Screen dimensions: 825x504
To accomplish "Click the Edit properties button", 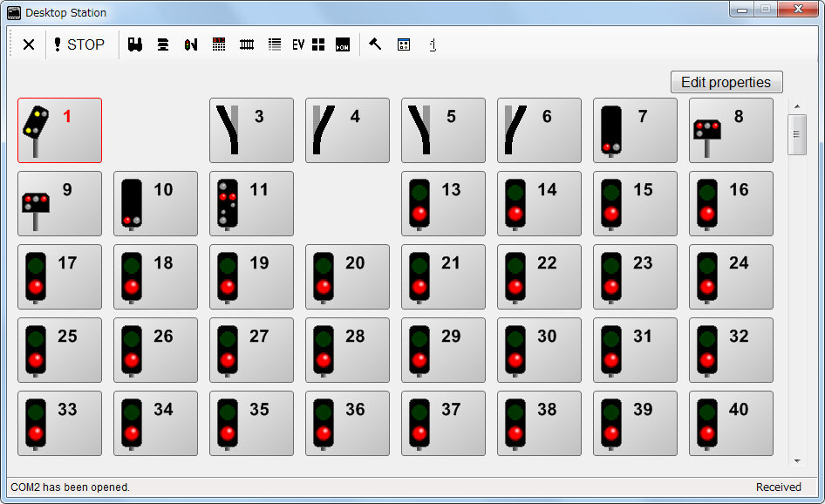I will tap(726, 82).
